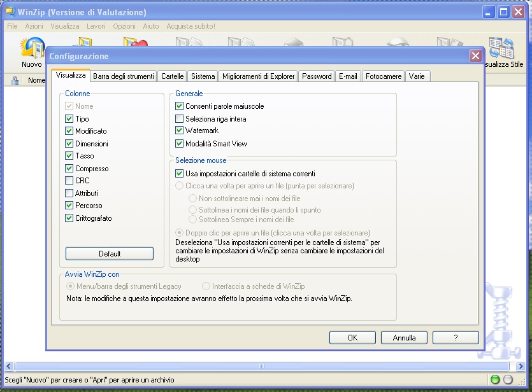Click the Visualizza Stile toolbar icon

pos(503,51)
